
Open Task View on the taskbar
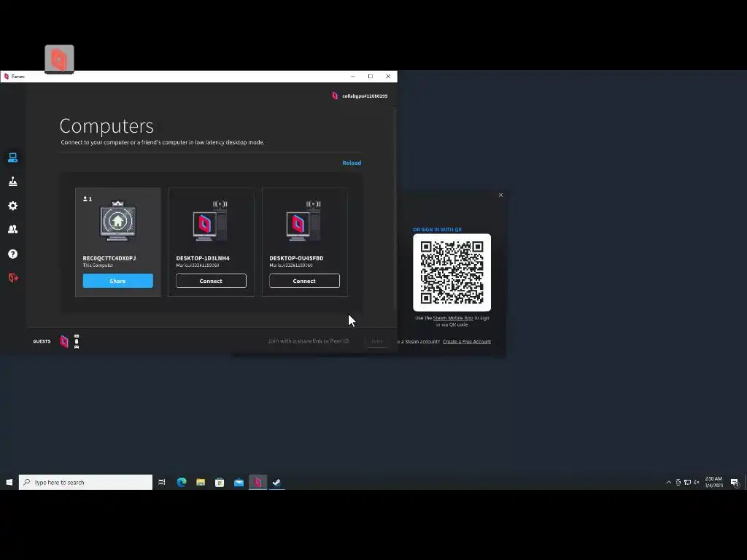coord(161,483)
